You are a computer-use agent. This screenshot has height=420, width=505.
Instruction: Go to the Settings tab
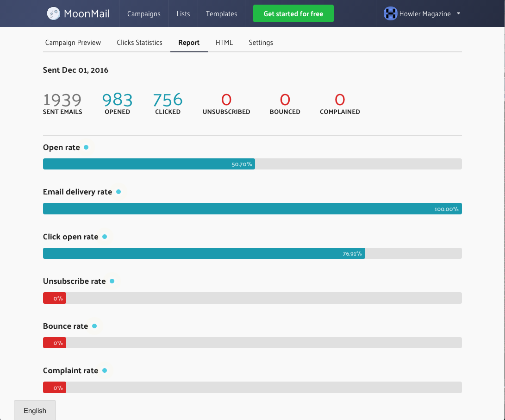(x=261, y=43)
